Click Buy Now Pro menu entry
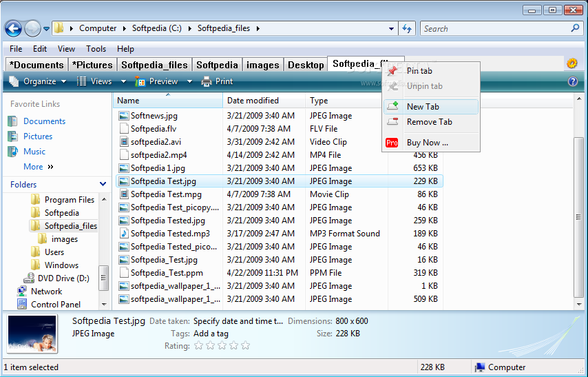 coord(430,143)
